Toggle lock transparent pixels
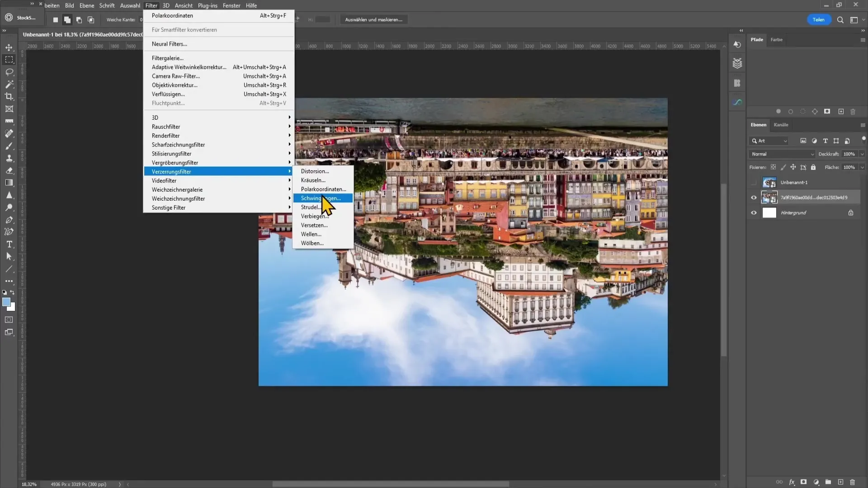The height and width of the screenshot is (488, 868). click(774, 167)
